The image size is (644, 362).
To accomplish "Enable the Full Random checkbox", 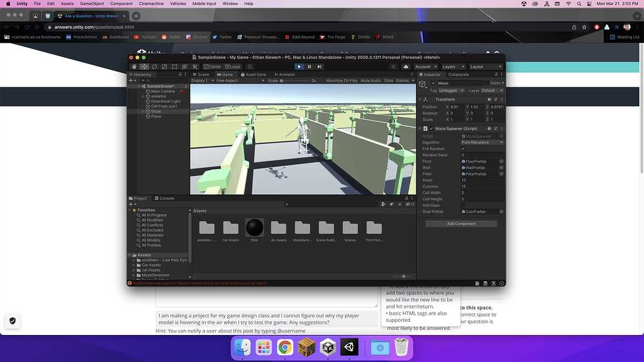I will [x=463, y=149].
